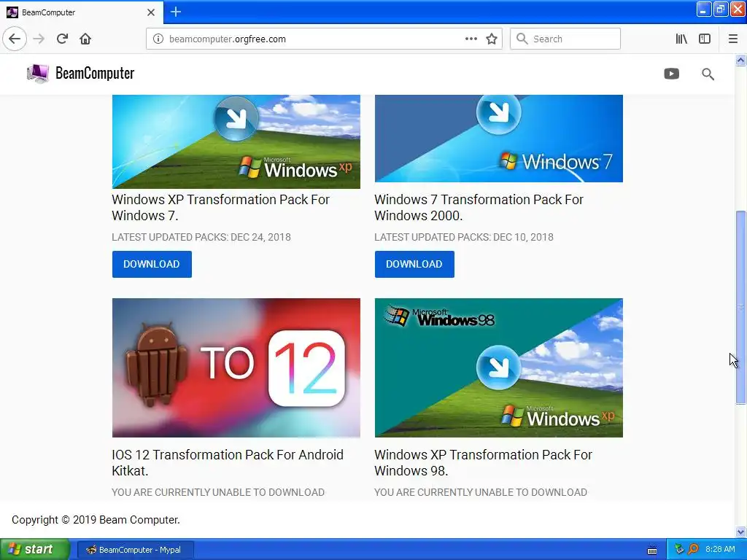Close the BeamComputer tab
The width and height of the screenshot is (747, 560).
(151, 12)
